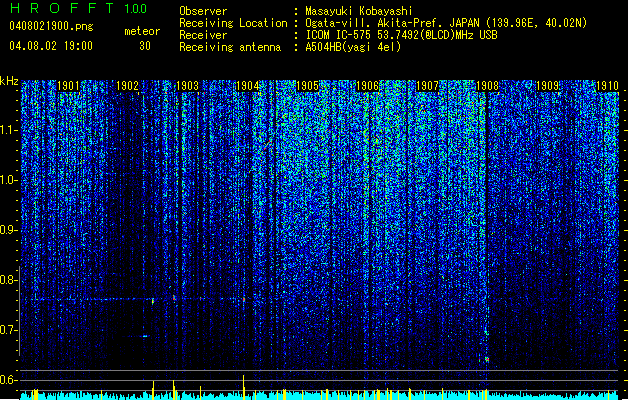Click the 0.6 kHz frequency label
This screenshot has width=629, height=400.
tap(9, 380)
